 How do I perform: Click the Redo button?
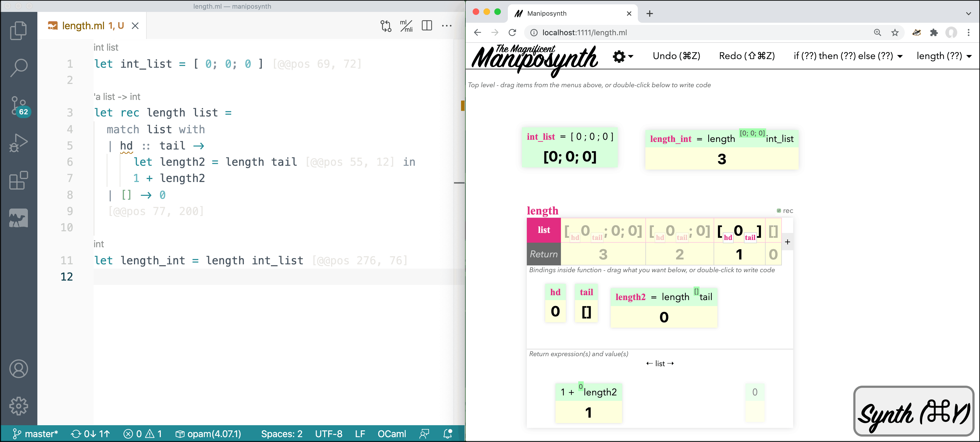pos(746,56)
